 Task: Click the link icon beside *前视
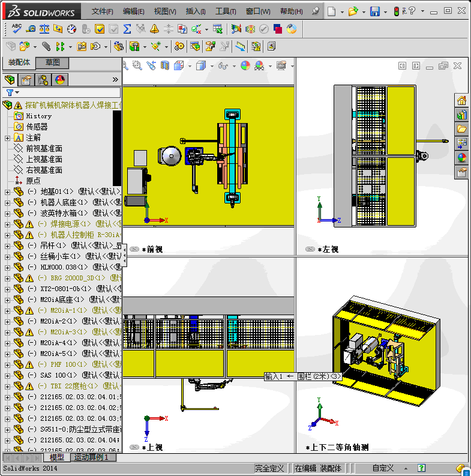[x=134, y=249]
